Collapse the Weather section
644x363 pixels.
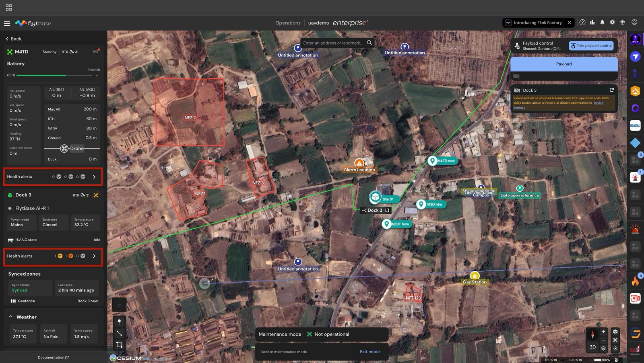point(10,317)
